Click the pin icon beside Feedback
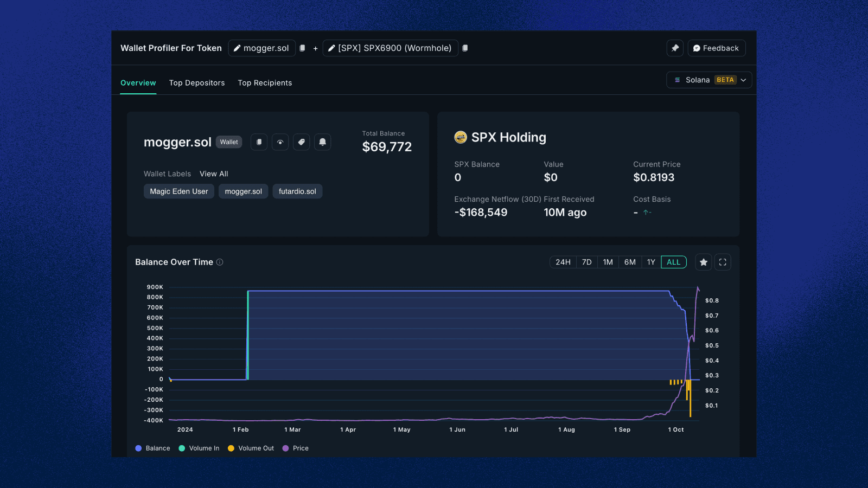868x488 pixels. (675, 48)
